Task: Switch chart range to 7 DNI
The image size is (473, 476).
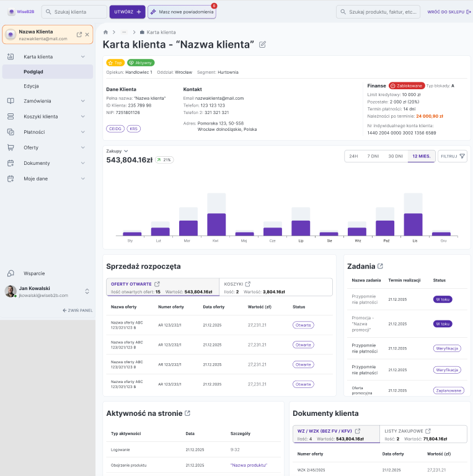Action: (x=373, y=156)
